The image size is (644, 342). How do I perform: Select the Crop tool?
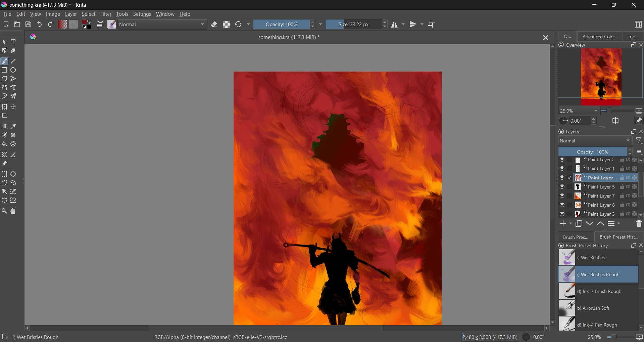(5, 116)
